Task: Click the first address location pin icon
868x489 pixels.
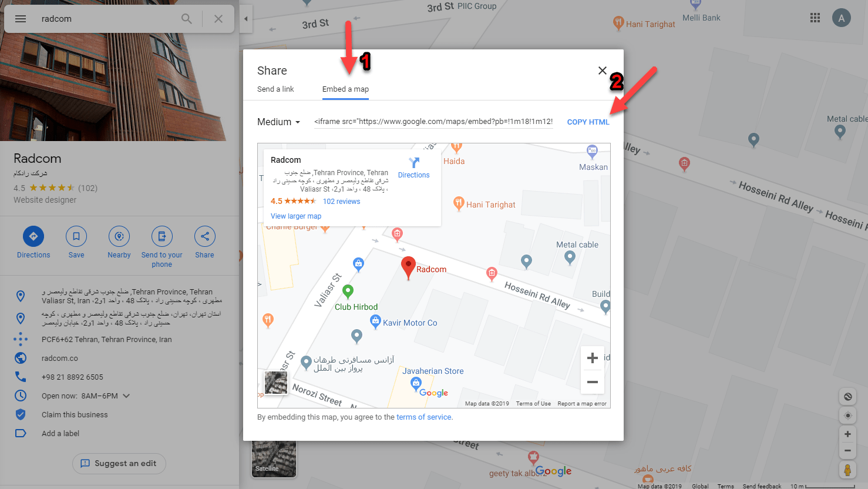Action: tap(21, 296)
